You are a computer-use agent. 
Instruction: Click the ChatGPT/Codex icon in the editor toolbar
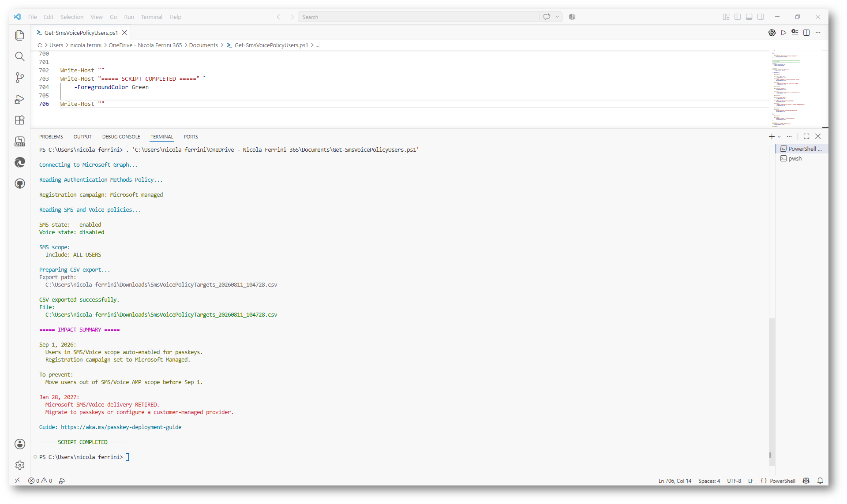tap(772, 33)
